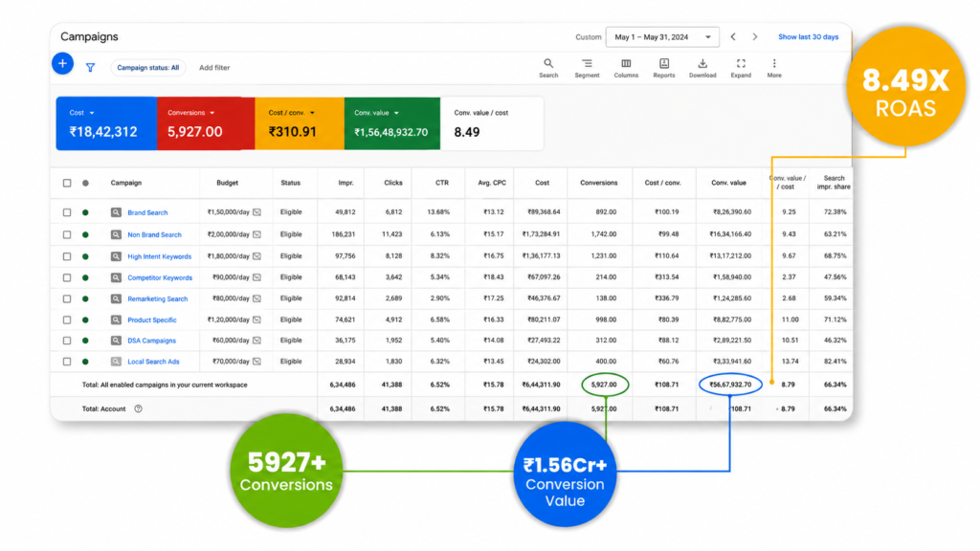
Task: Open the Local Search Ads campaign link
Action: pos(153,361)
